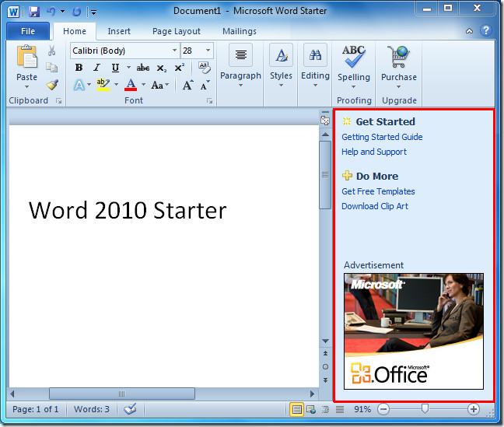Open the Styles gallery button
Screen dimensions: 504x427
click(281, 65)
